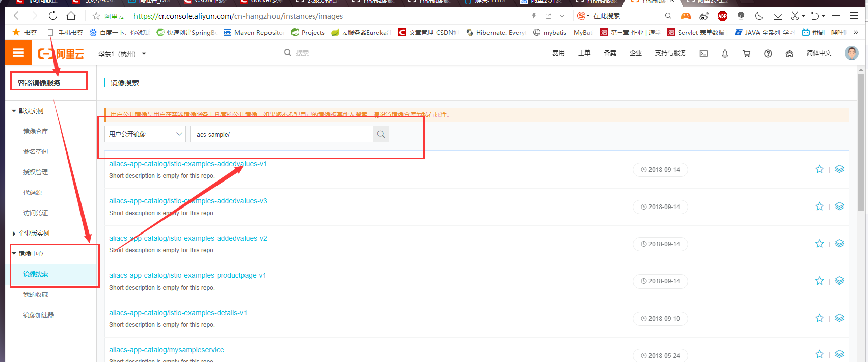The width and height of the screenshot is (868, 362).
Task: Star the istio-examples-addedvalues-v1 repository
Action: 819,169
